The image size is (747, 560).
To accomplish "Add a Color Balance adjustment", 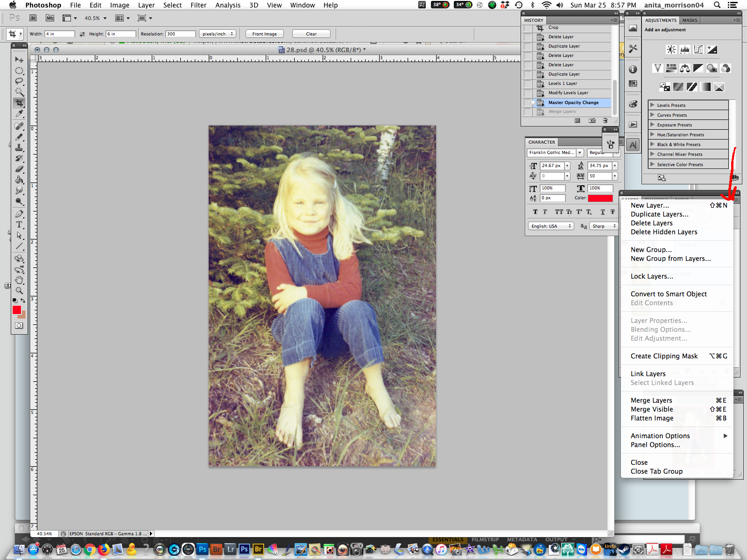I will [685, 68].
